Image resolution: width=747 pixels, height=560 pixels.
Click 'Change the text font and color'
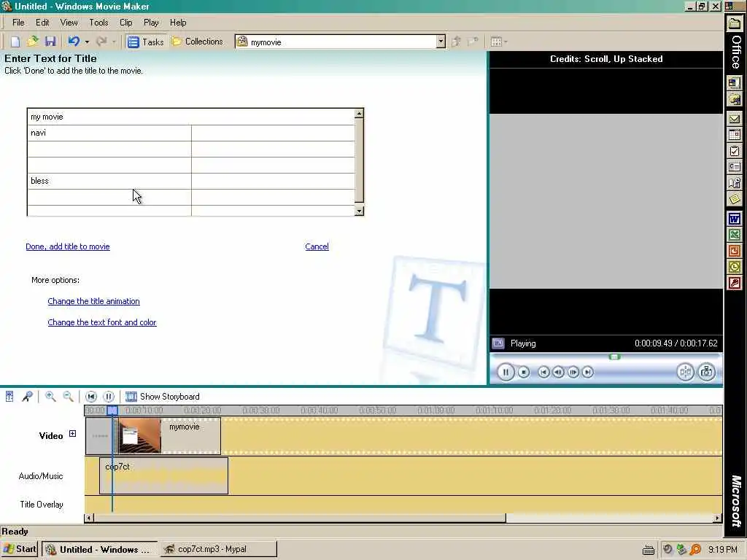pyautogui.click(x=102, y=322)
